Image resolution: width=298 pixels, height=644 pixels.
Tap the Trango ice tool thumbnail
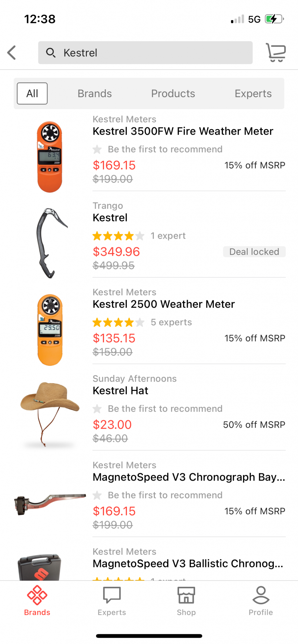pyautogui.click(x=50, y=243)
